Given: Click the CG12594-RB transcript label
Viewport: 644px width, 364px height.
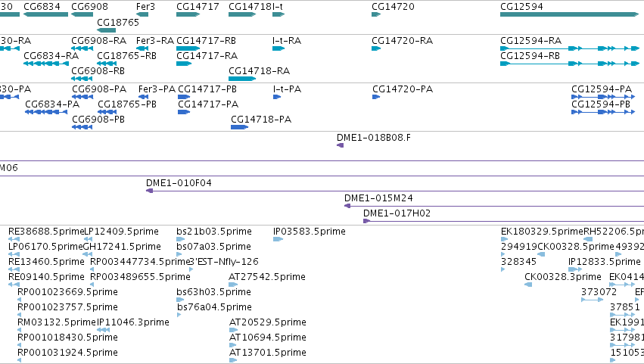Looking at the screenshot, I should pos(530,56).
